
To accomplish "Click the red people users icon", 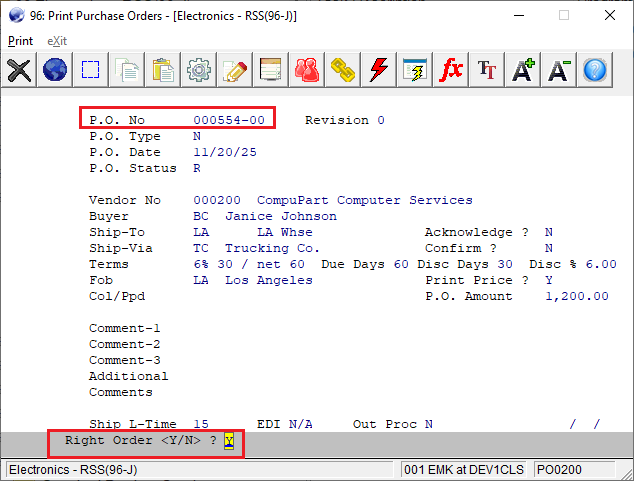I will click(x=307, y=70).
